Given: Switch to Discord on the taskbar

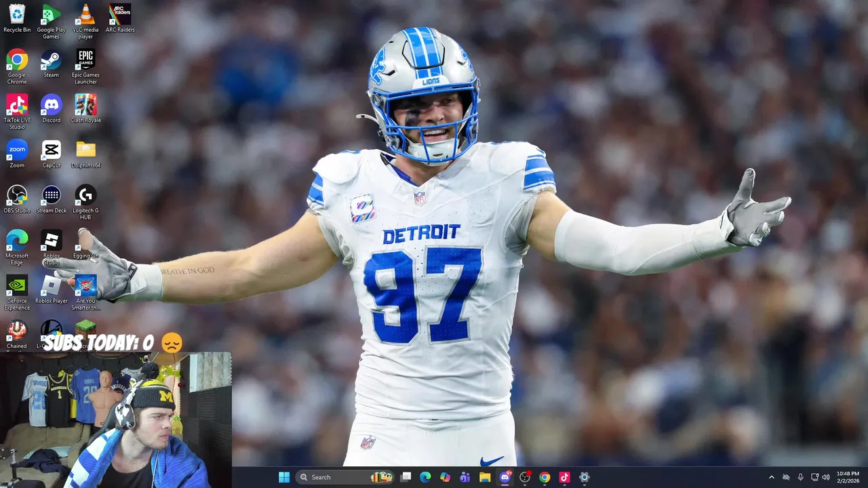Looking at the screenshot, I should pyautogui.click(x=505, y=477).
